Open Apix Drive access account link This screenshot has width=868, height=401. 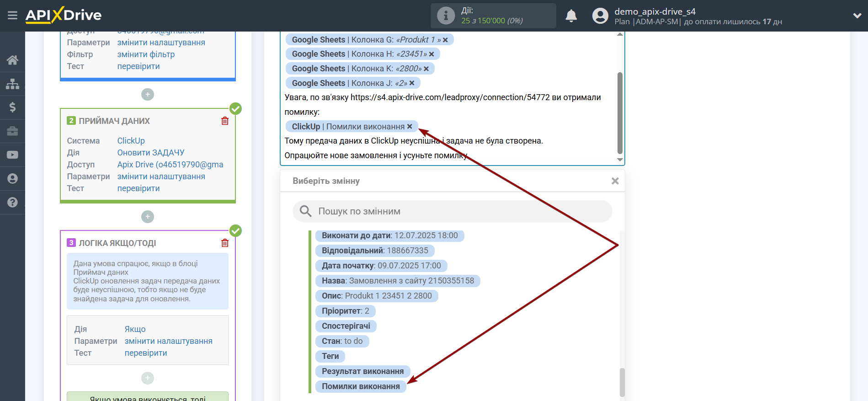coord(170,165)
